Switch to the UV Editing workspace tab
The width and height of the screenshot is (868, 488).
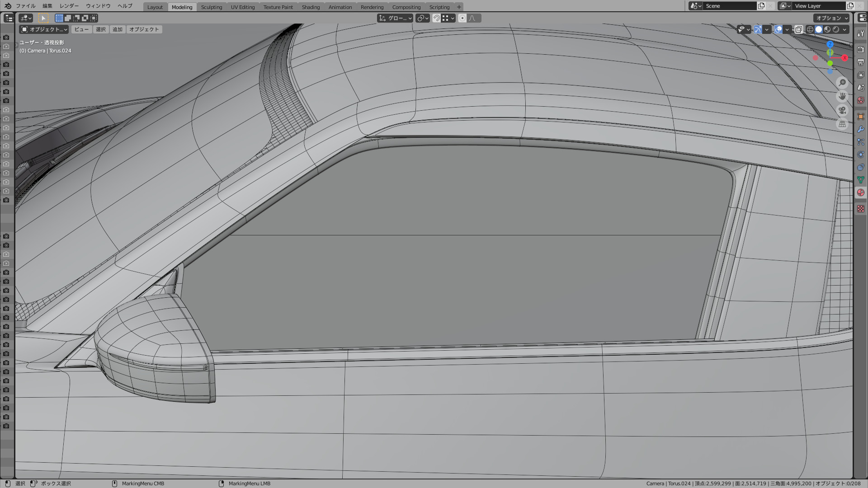tap(243, 7)
